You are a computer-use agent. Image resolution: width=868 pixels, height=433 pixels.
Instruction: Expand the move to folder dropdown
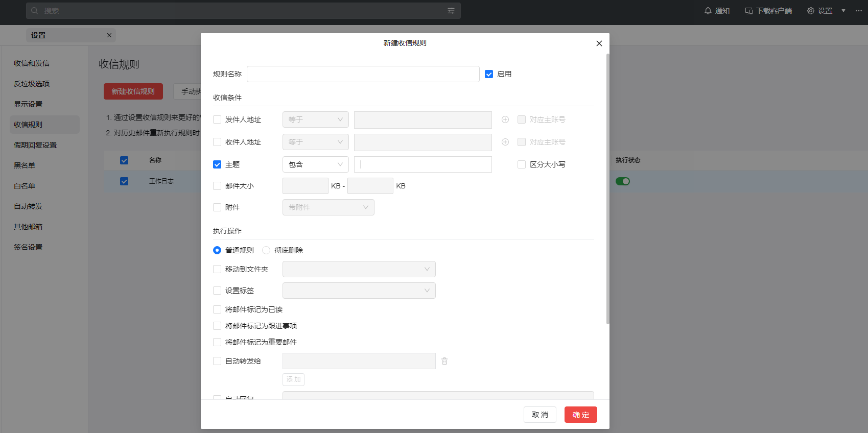[x=359, y=269]
